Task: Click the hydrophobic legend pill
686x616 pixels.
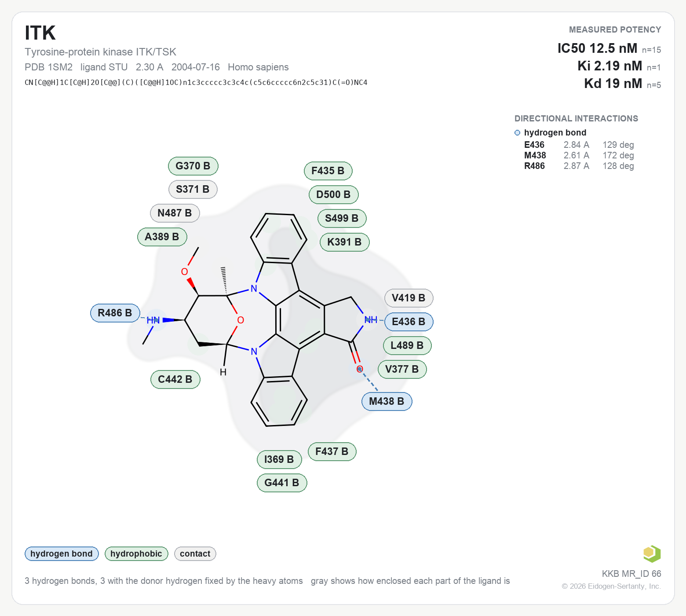Action: click(136, 554)
